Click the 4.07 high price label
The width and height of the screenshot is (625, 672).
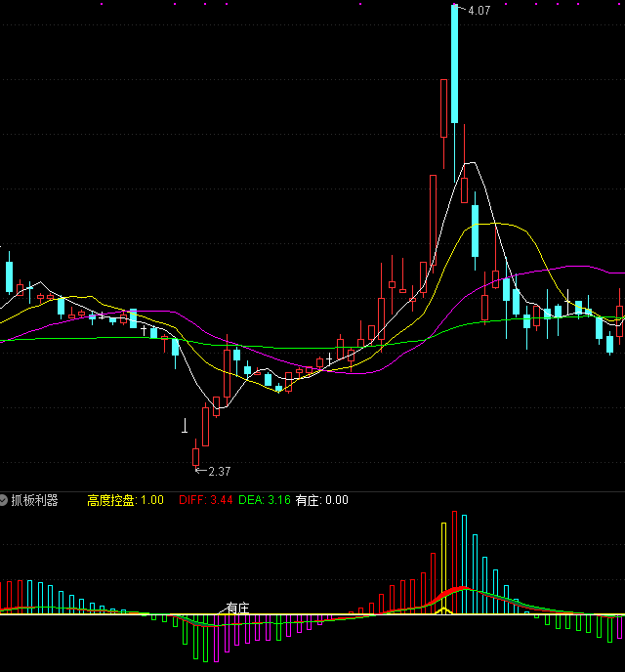pos(479,11)
